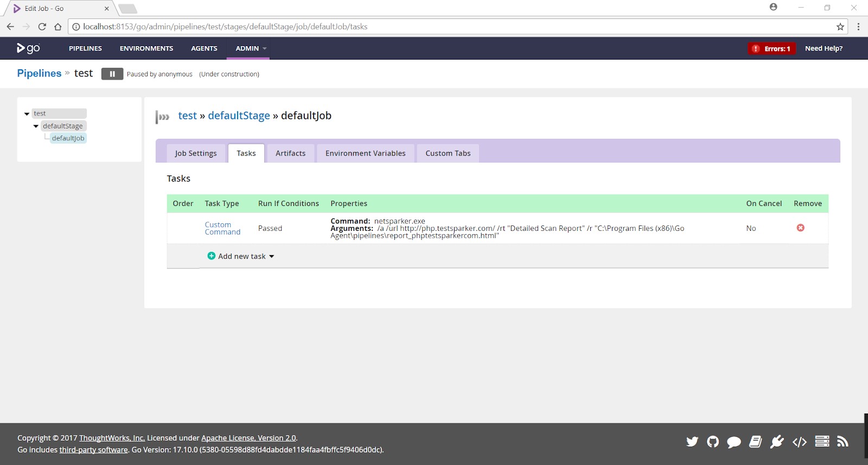This screenshot has width=868, height=465.
Task: Click the Custom Command task link
Action: tap(222, 228)
